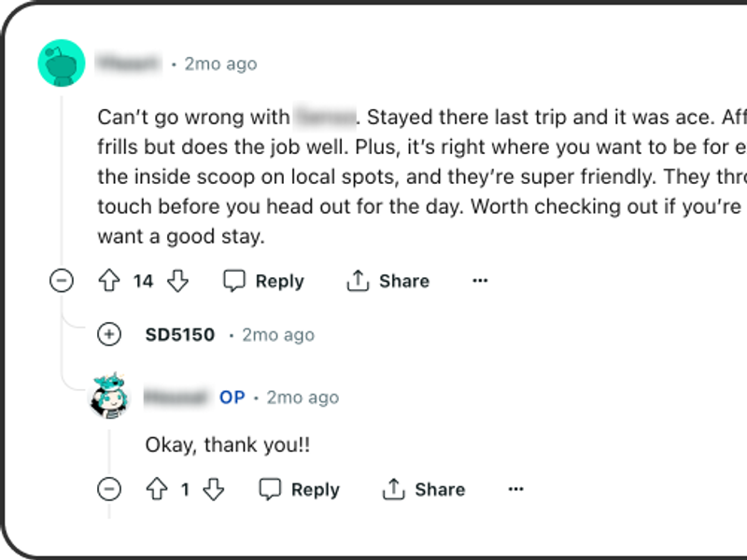Click the OP reply's "2mo ago" timestamp
Image resolution: width=747 pixels, height=560 pixels.
point(303,398)
